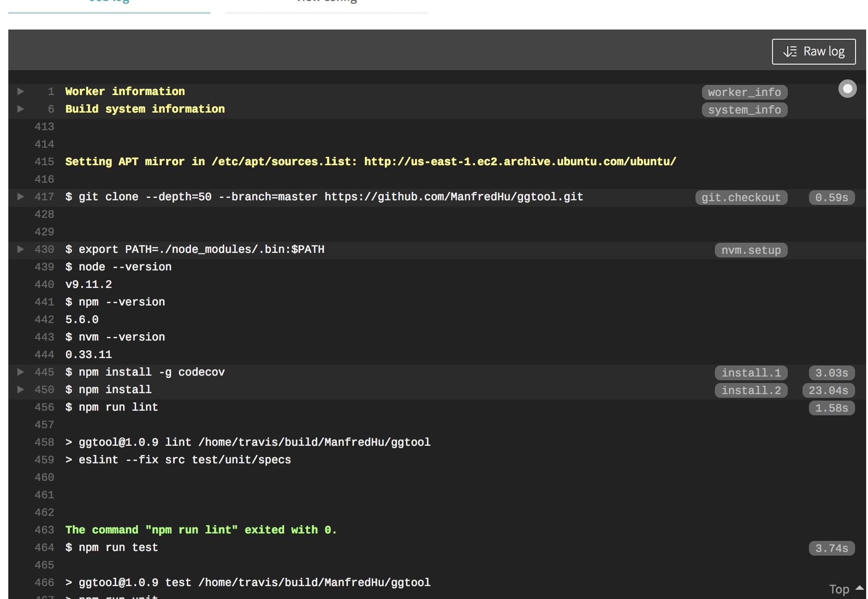Click the nvm.setup badge

[751, 250]
